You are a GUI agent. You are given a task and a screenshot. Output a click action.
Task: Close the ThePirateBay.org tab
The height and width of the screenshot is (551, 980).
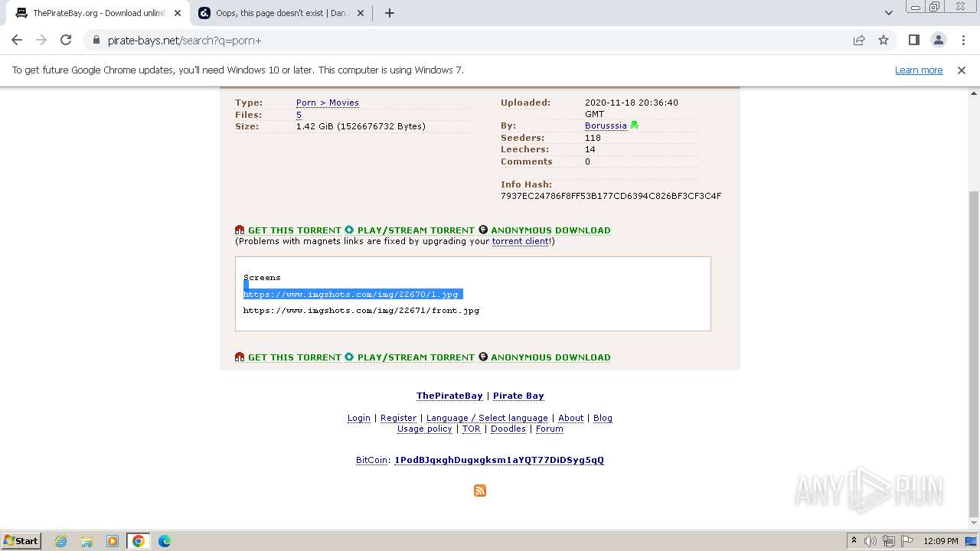pyautogui.click(x=178, y=13)
